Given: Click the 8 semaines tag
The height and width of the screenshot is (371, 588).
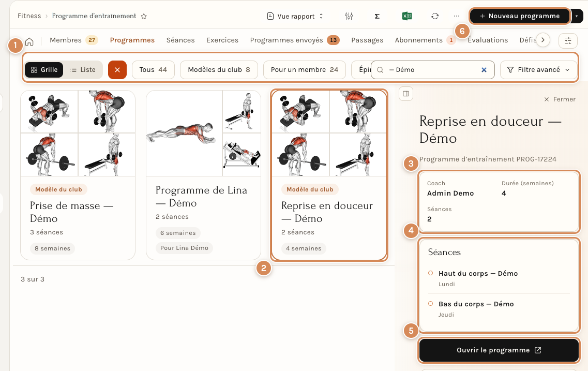Looking at the screenshot, I should [x=53, y=248].
